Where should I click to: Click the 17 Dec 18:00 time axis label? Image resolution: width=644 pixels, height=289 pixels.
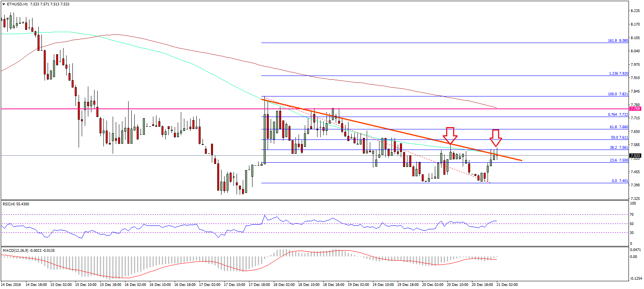point(259,285)
